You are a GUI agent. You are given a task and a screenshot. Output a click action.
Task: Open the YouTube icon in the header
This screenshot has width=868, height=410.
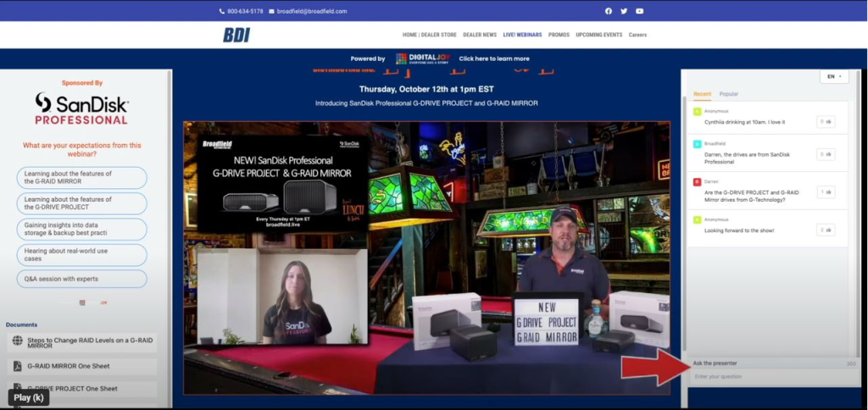(639, 11)
